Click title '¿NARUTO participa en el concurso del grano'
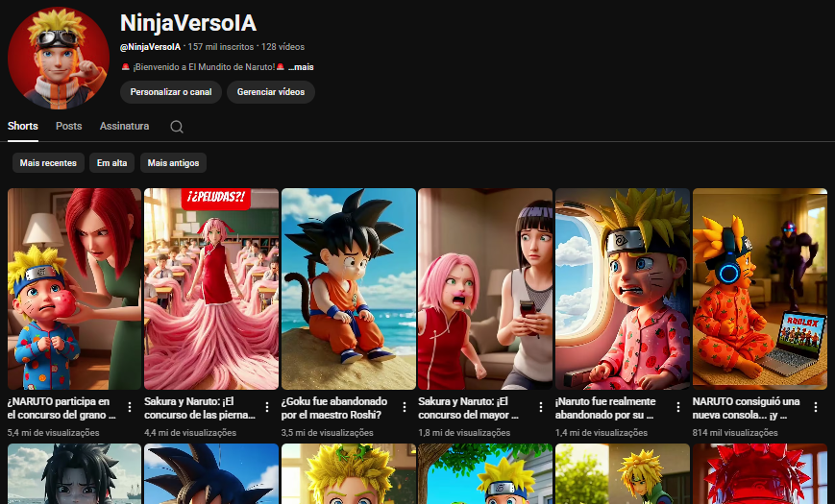Viewport: 835px width, 504px height. pyautogui.click(x=61, y=408)
